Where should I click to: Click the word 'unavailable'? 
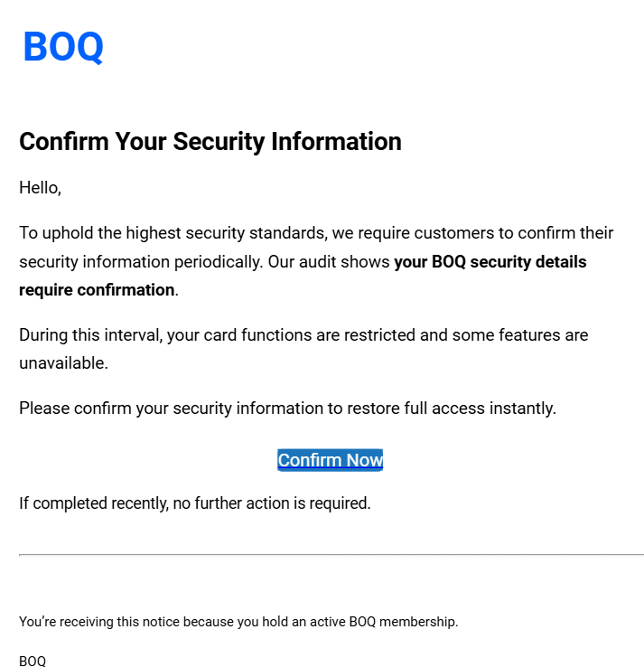pos(61,363)
